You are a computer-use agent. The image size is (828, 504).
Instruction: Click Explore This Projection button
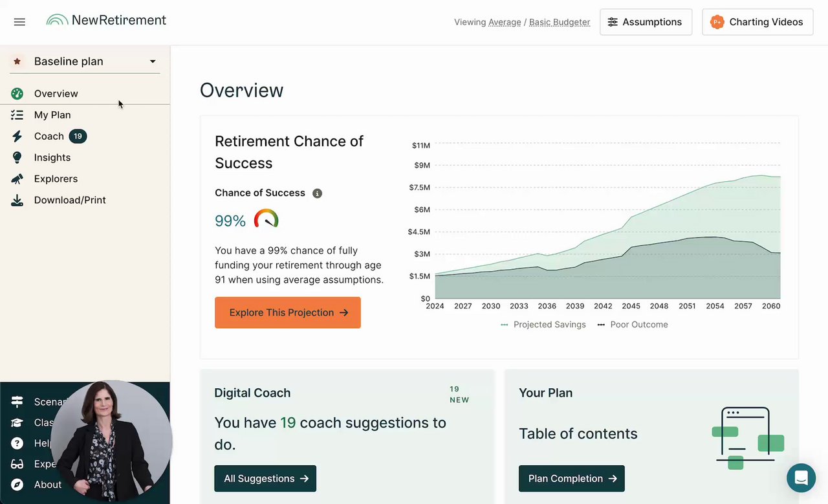click(x=288, y=312)
